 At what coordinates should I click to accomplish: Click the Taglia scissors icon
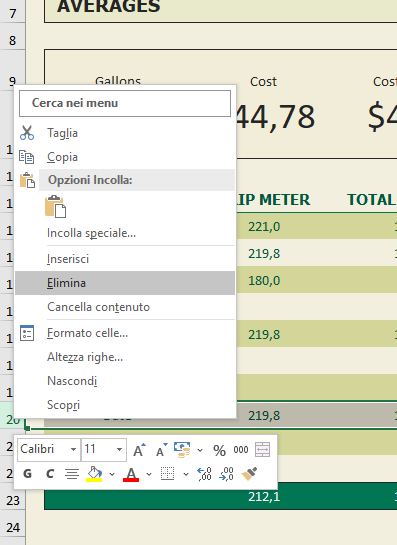[x=27, y=133]
